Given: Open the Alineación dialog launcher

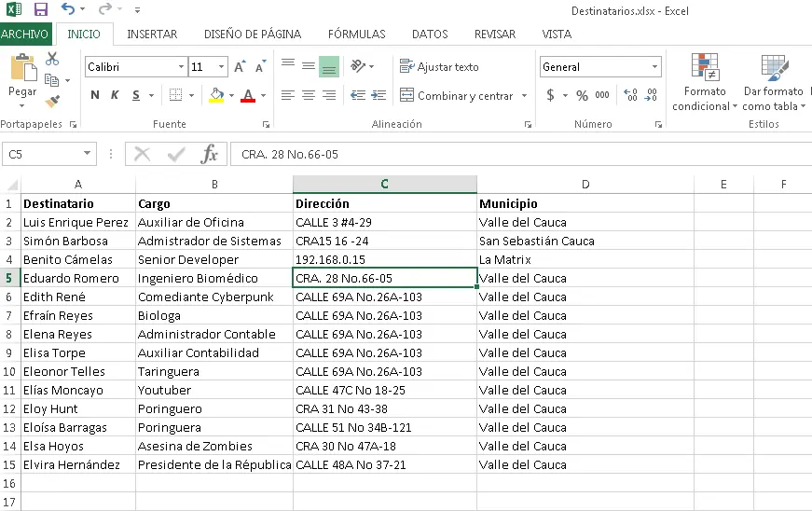Looking at the screenshot, I should tap(528, 124).
